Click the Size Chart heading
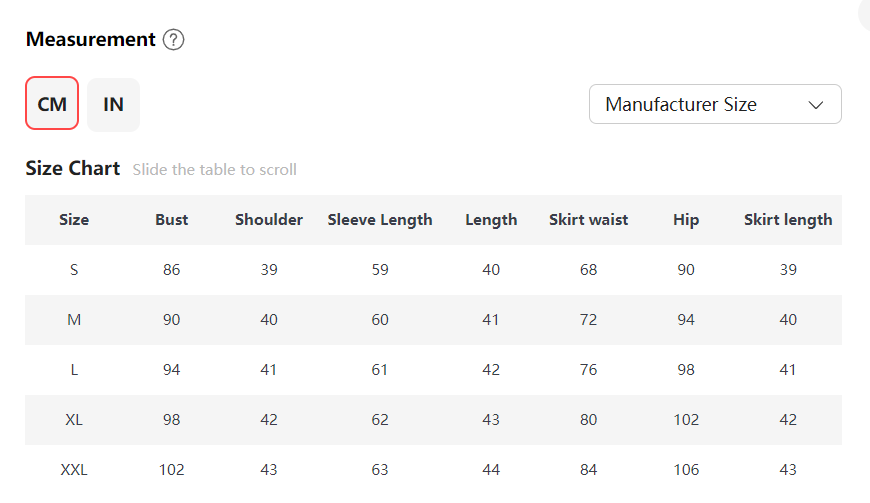 (x=73, y=168)
